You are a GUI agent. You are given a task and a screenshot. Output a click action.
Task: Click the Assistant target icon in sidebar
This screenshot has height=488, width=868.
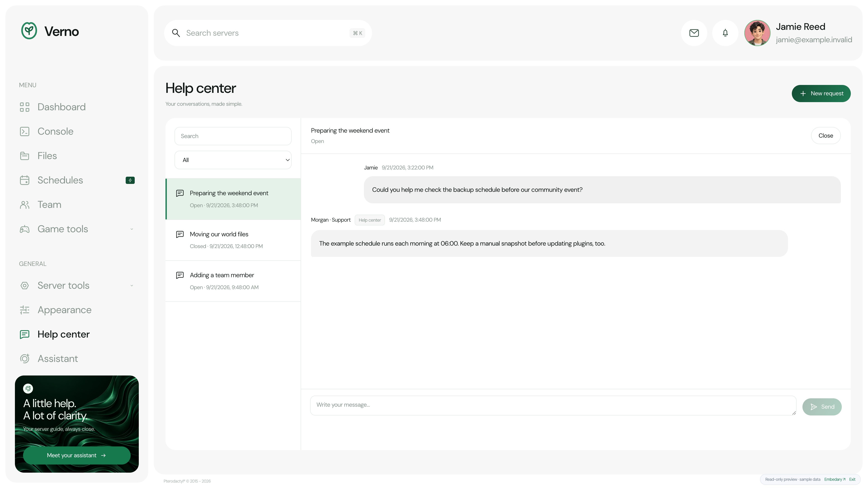click(x=25, y=359)
